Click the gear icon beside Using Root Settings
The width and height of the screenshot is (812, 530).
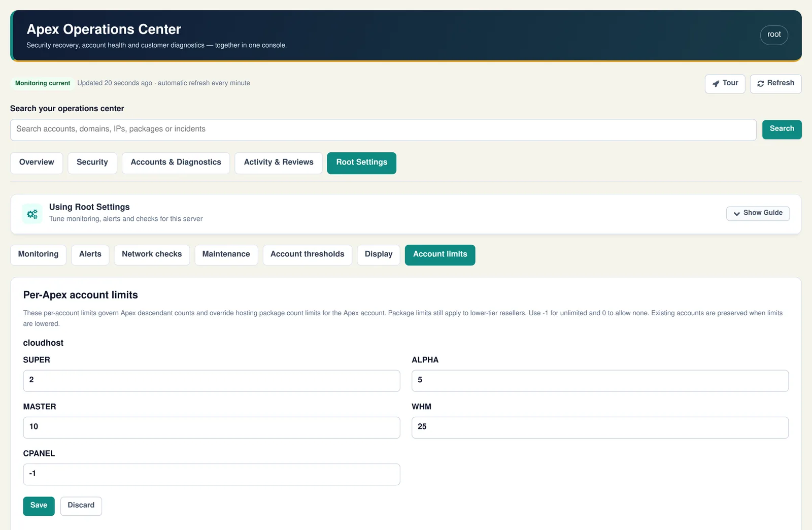pos(32,214)
